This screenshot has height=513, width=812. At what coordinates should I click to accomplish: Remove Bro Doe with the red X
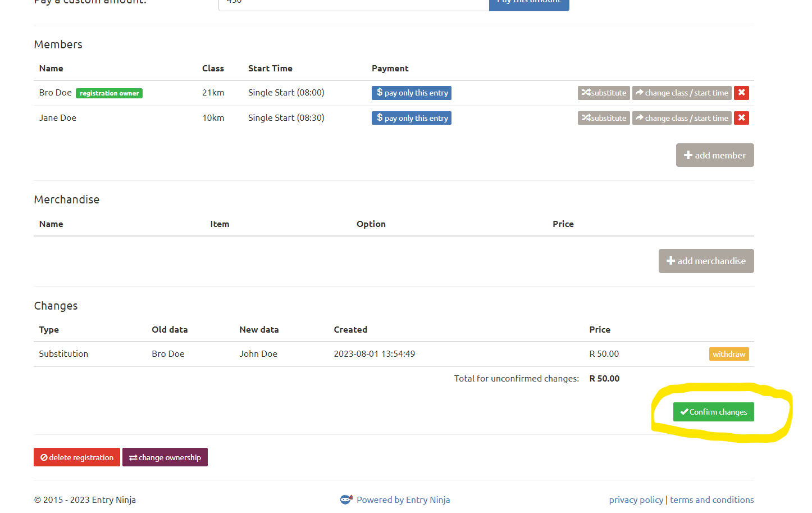741,93
